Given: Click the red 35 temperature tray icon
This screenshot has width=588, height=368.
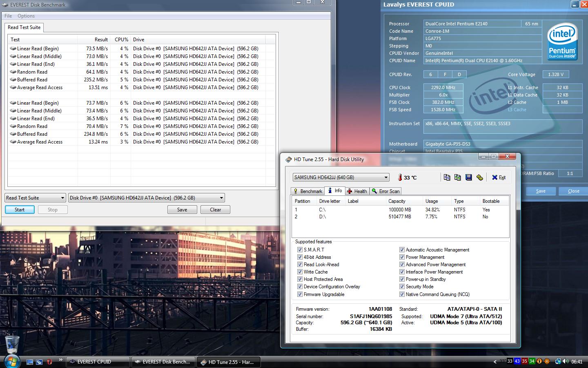Looking at the screenshot, I should click(x=524, y=361).
